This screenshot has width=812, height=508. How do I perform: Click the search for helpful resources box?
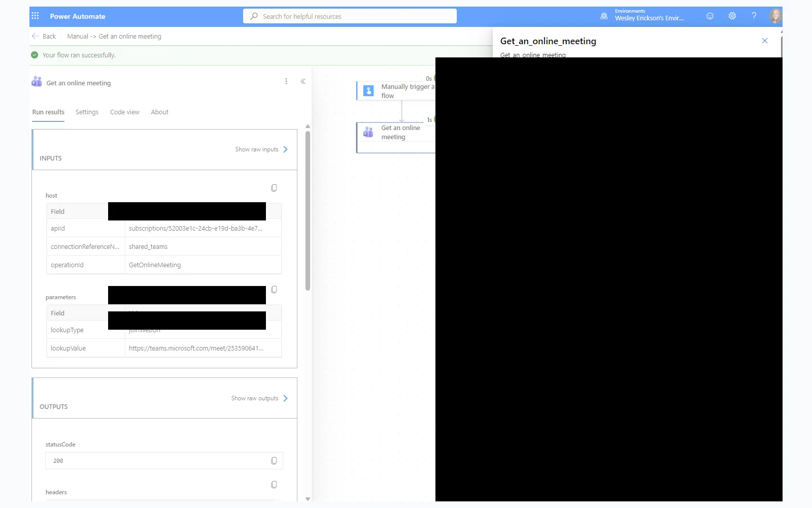(x=350, y=16)
